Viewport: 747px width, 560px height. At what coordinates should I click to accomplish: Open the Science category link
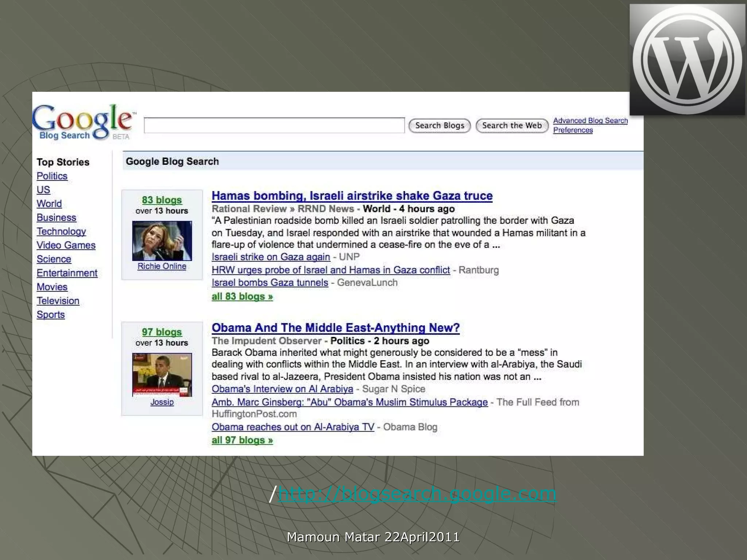[x=54, y=259]
